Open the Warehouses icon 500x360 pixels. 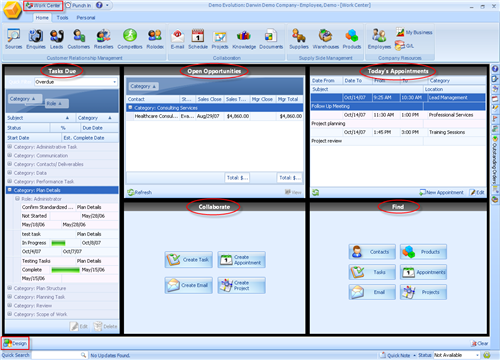click(x=326, y=39)
